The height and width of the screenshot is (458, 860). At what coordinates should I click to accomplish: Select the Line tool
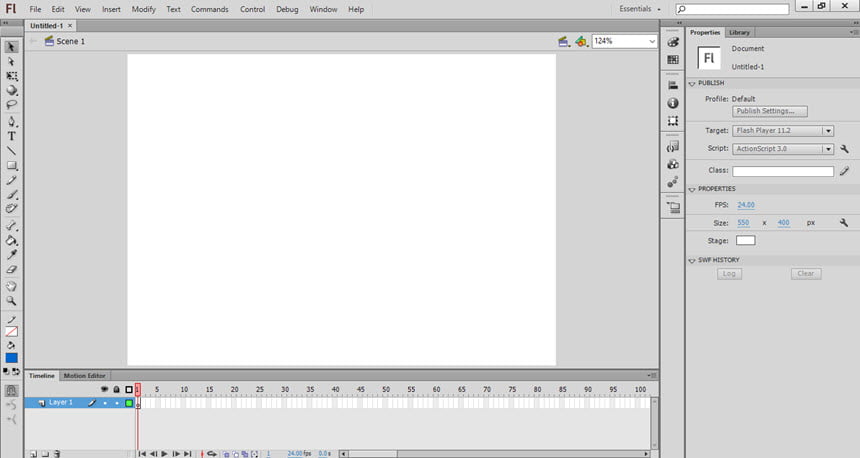click(12, 151)
